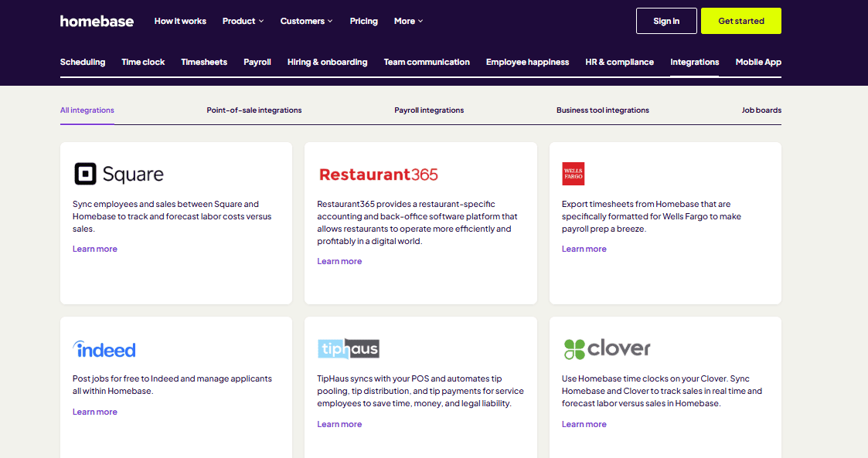Click the text 'TipHaus syncs with your POS'
This screenshot has height=458, width=868.
420,391
